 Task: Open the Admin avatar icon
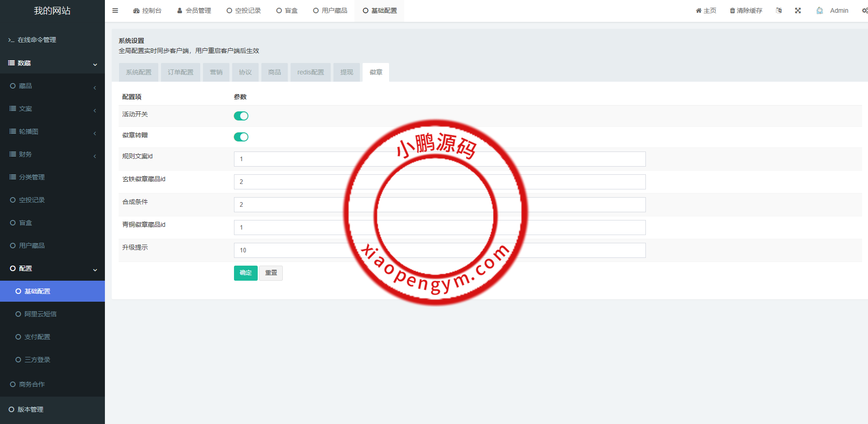[x=820, y=10]
